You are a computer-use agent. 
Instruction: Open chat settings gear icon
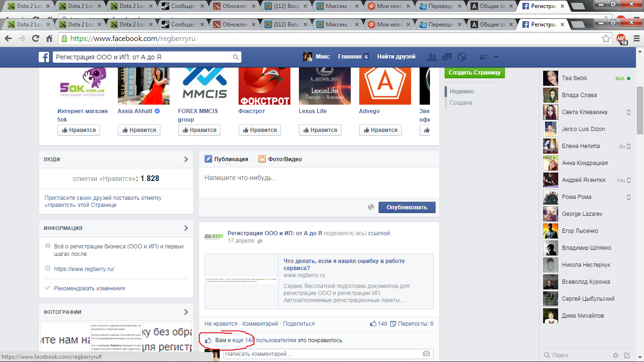pyautogui.click(x=616, y=355)
